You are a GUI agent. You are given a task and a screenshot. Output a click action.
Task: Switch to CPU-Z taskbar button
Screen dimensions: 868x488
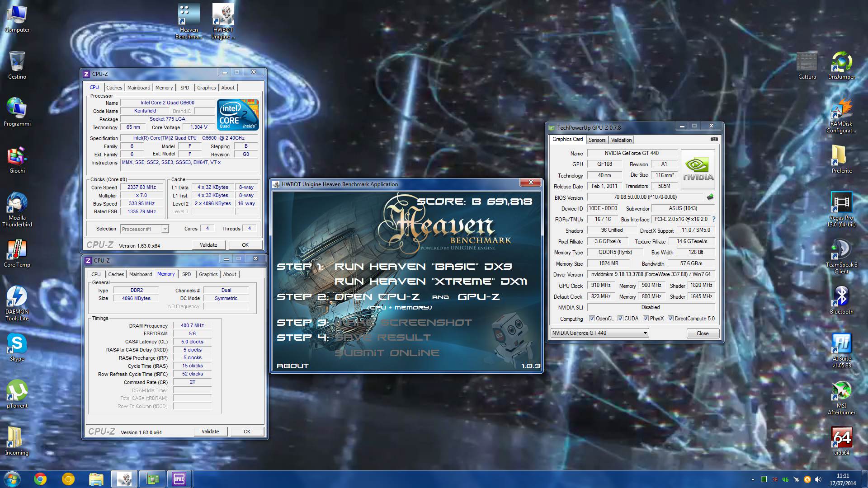(179, 479)
